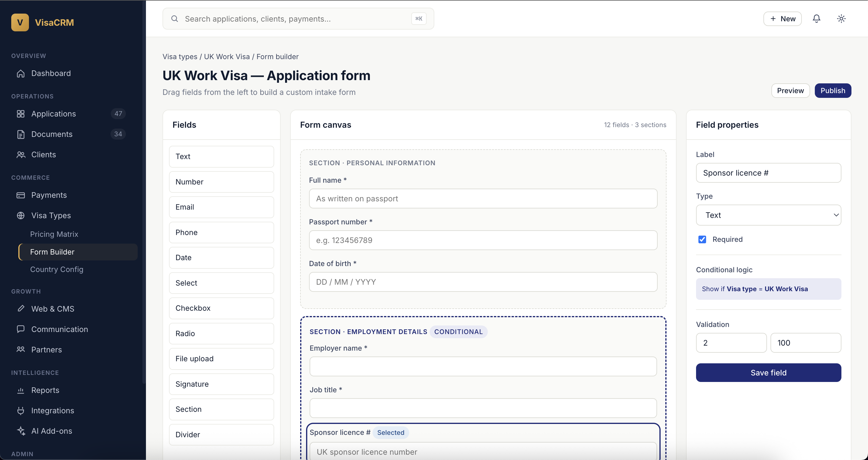868x460 pixels.
Task: Toggle the Required checkbox
Action: 702,239
